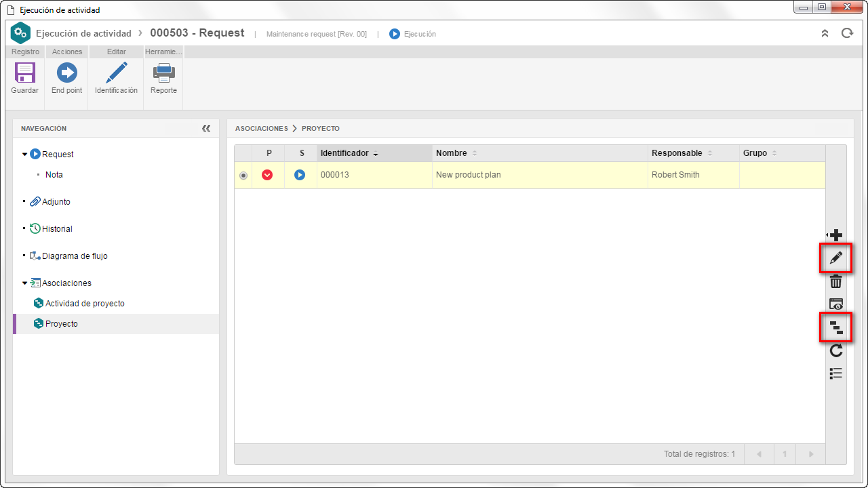Collapse the Navegación panel

coord(206,129)
